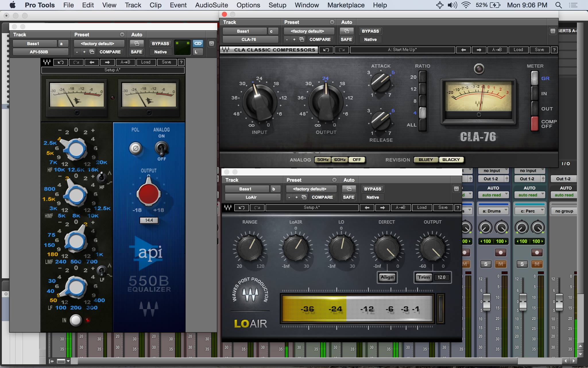Click target window icon in CLA-76 header
This screenshot has height=368, width=588.
pyautogui.click(x=552, y=31)
